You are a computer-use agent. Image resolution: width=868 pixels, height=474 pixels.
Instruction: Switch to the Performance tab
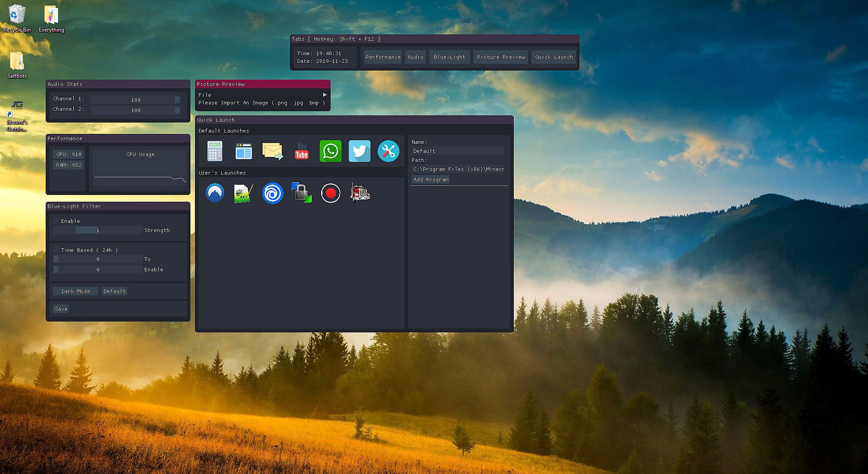pos(383,57)
